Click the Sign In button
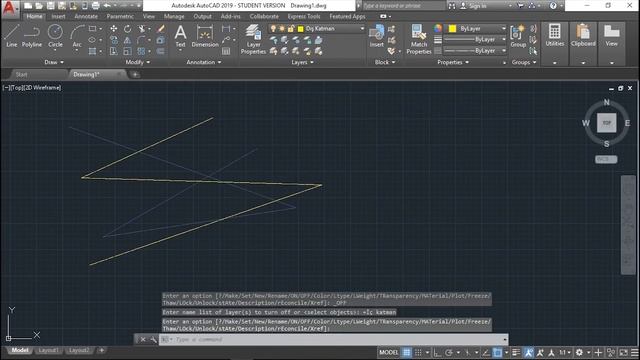Image resolution: width=640 pixels, height=360 pixels. (x=474, y=6)
